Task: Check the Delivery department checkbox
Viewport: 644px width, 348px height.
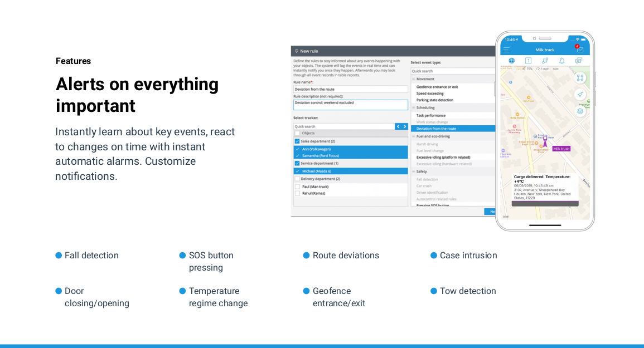Action: point(297,179)
